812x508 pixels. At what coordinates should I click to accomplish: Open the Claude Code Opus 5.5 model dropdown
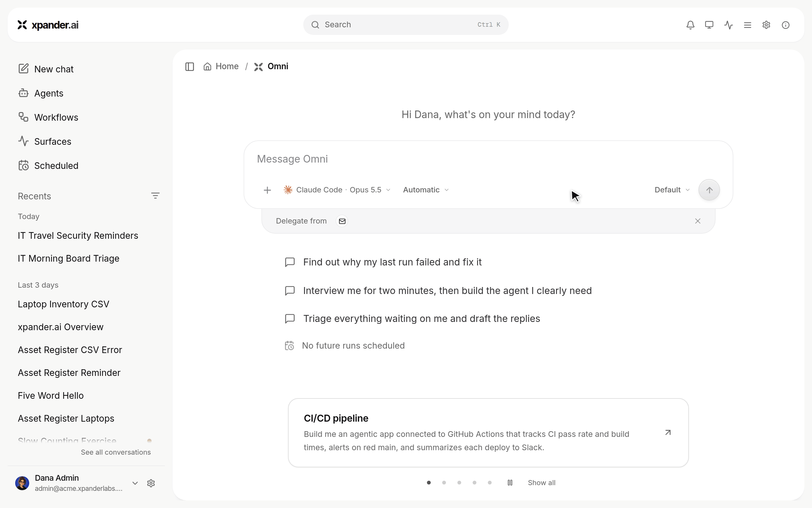[337, 190]
